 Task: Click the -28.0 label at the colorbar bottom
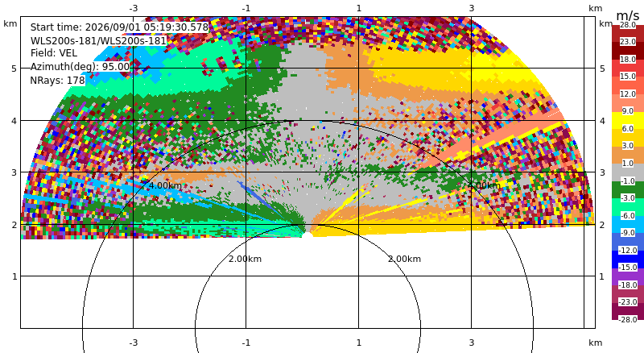pyautogui.click(x=628, y=319)
